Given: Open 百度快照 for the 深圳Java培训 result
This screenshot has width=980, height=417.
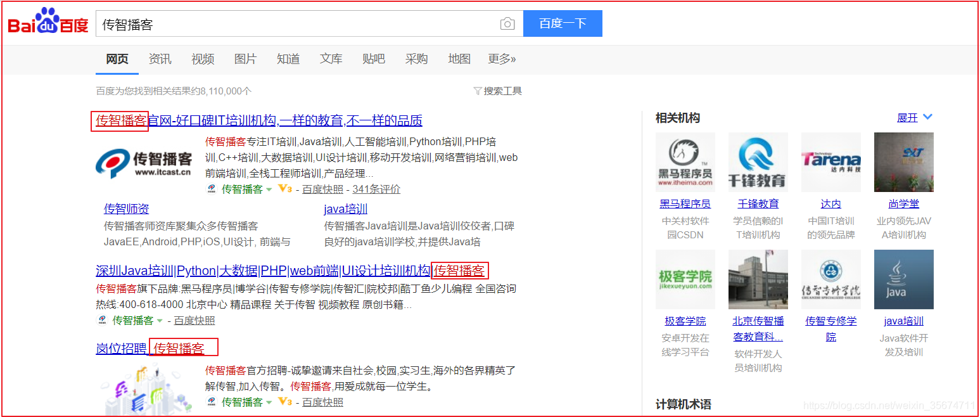Looking at the screenshot, I should pyautogui.click(x=194, y=321).
